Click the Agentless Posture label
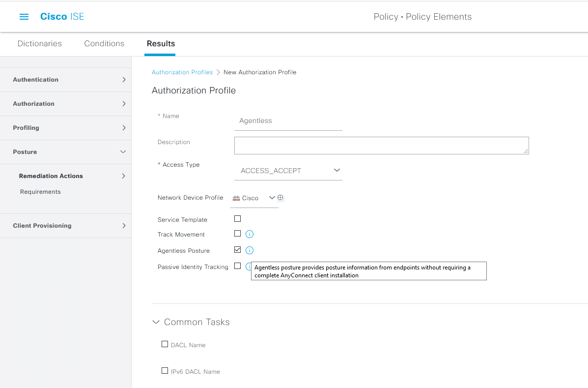The height and width of the screenshot is (388, 588). click(184, 251)
